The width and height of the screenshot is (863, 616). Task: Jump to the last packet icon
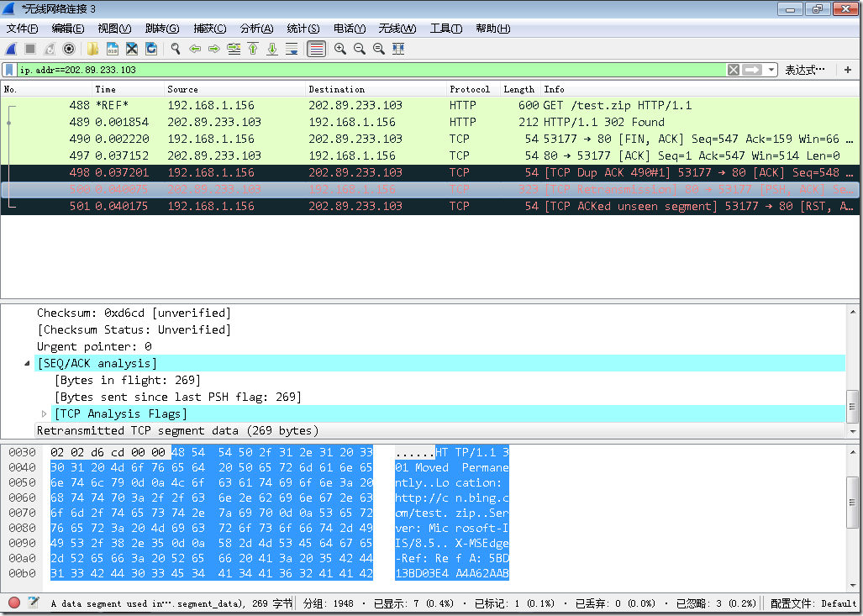tap(272, 49)
